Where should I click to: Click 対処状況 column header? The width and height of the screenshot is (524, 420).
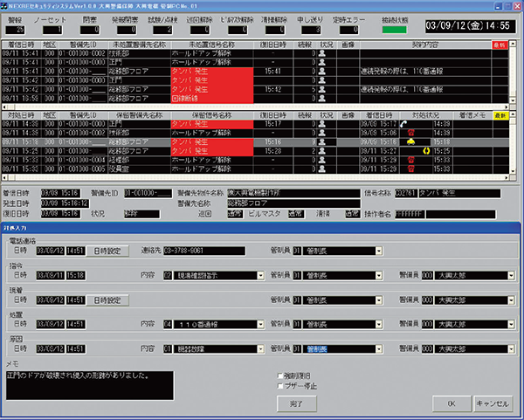click(x=426, y=115)
